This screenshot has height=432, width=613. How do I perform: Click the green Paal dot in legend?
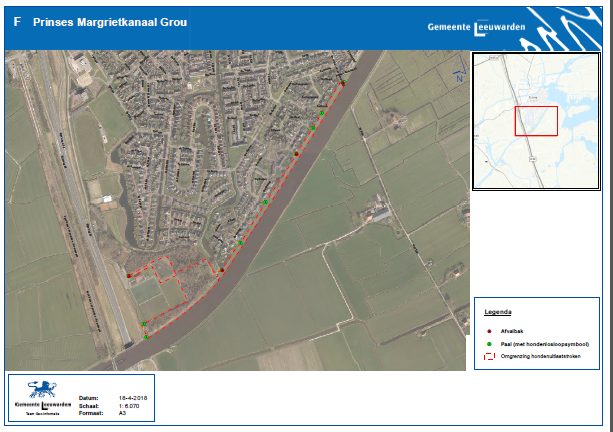pyautogui.click(x=489, y=343)
